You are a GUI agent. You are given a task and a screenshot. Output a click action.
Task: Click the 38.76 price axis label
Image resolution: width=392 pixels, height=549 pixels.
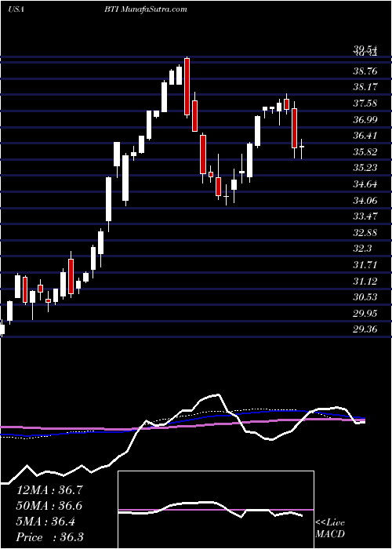coord(365,71)
